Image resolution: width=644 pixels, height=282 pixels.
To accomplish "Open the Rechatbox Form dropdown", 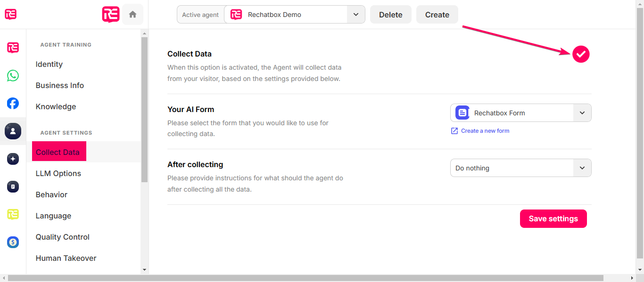I will pos(520,113).
